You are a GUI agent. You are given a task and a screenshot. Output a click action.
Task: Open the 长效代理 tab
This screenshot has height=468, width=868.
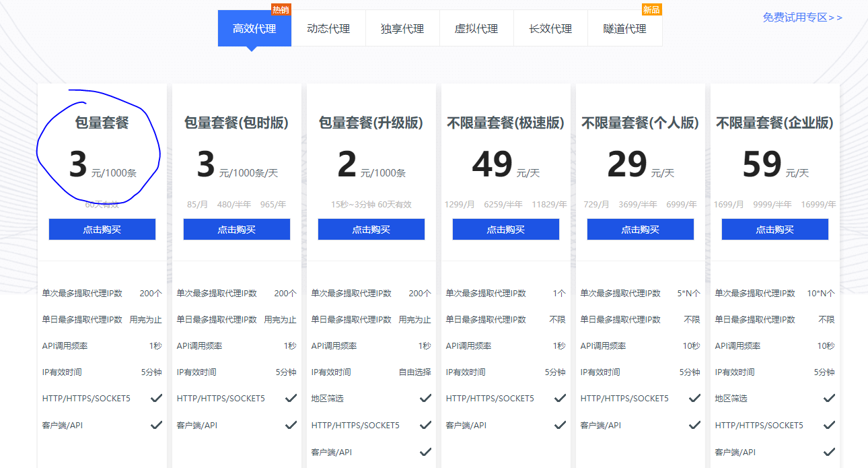[550, 28]
